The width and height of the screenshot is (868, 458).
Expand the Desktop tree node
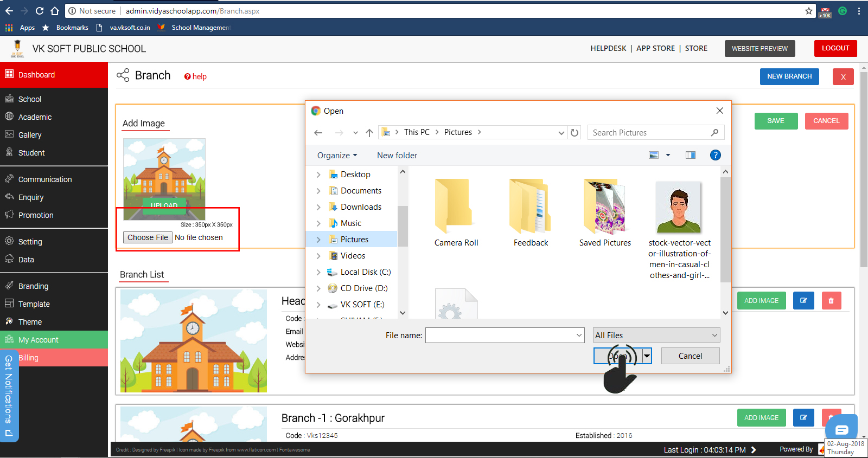tap(318, 175)
